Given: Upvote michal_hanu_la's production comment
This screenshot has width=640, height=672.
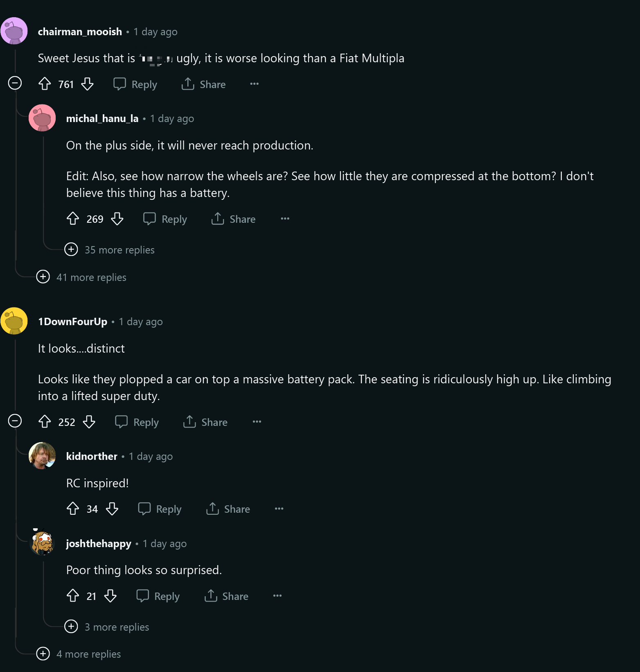Looking at the screenshot, I should coord(73,219).
